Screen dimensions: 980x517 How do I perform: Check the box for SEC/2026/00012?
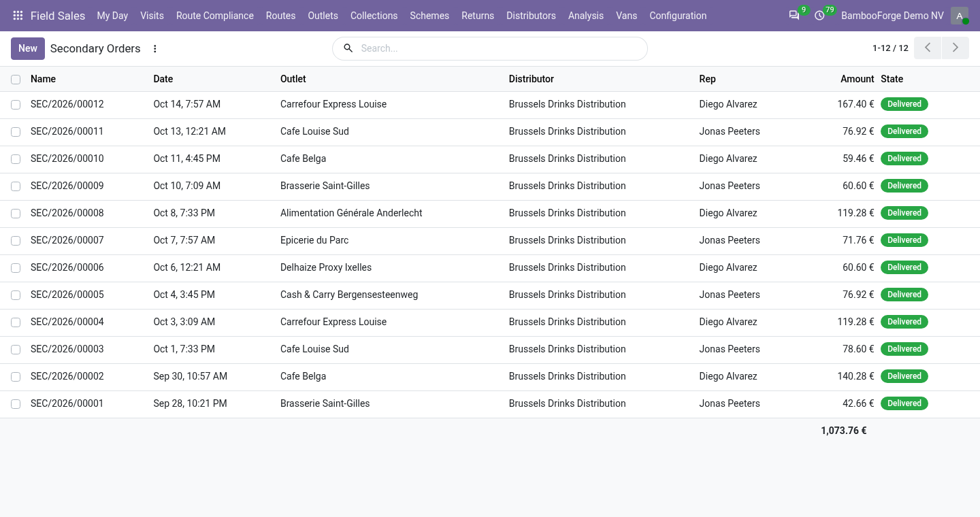[16, 105]
